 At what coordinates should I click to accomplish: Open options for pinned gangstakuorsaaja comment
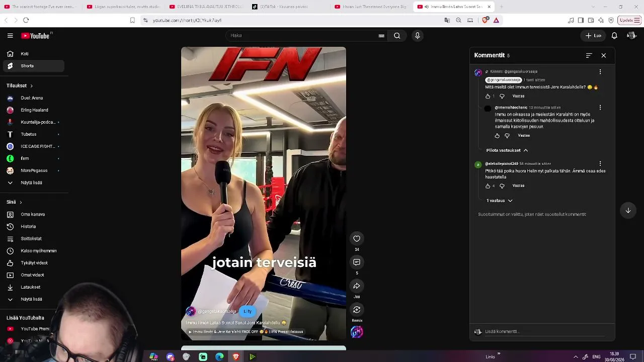pyautogui.click(x=600, y=72)
